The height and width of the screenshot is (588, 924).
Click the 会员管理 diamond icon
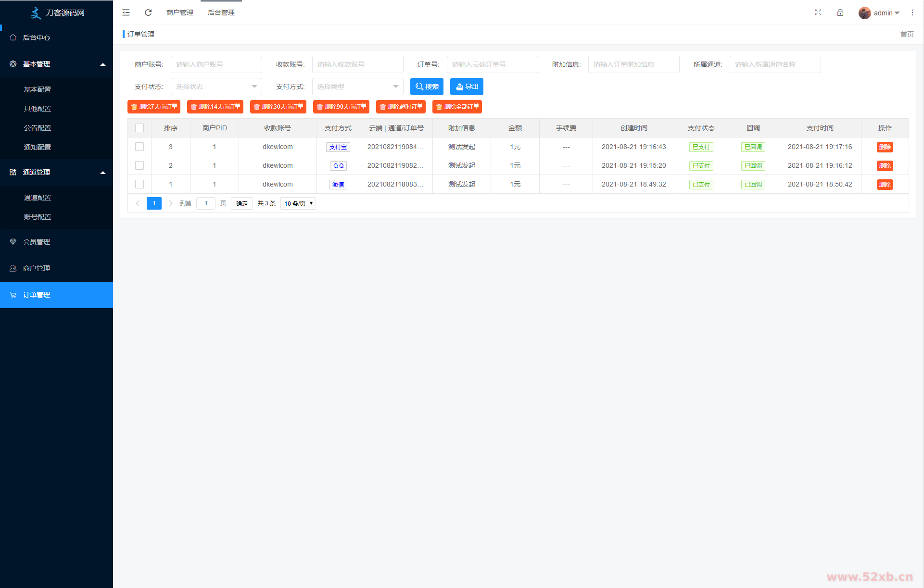(x=13, y=242)
